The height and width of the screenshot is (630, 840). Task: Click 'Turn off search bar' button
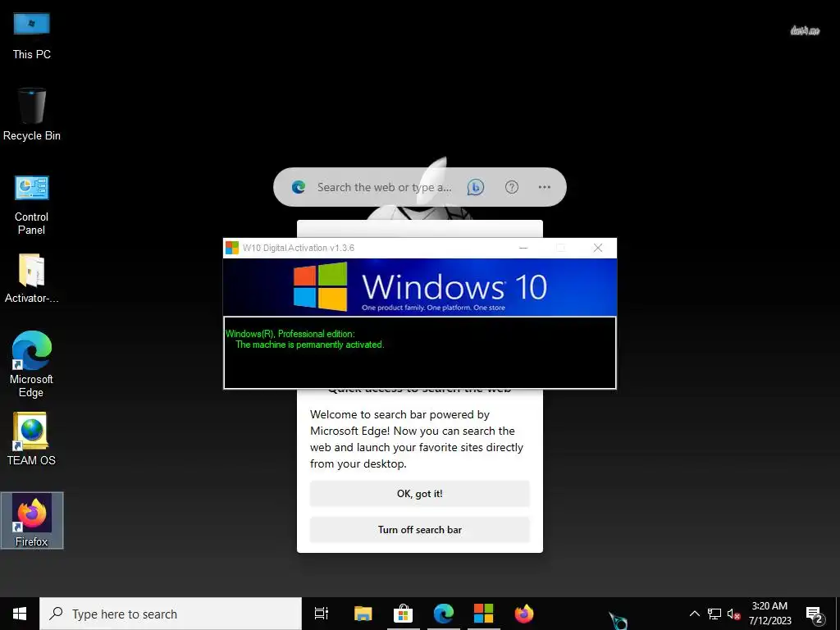point(419,529)
